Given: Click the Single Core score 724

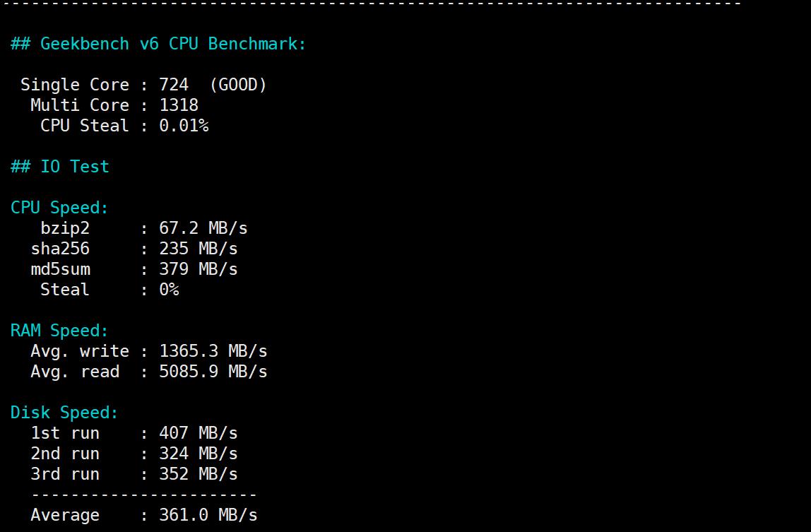Looking at the screenshot, I should (x=174, y=85).
